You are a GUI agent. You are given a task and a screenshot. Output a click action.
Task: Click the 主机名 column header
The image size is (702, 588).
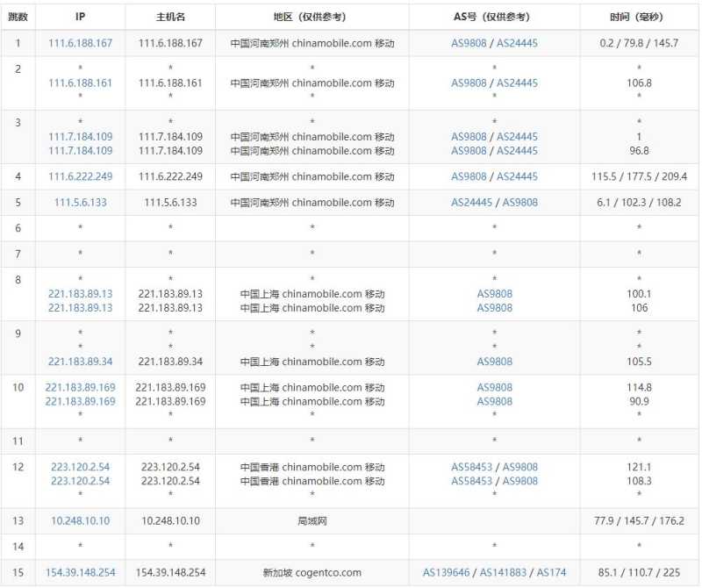pos(170,17)
